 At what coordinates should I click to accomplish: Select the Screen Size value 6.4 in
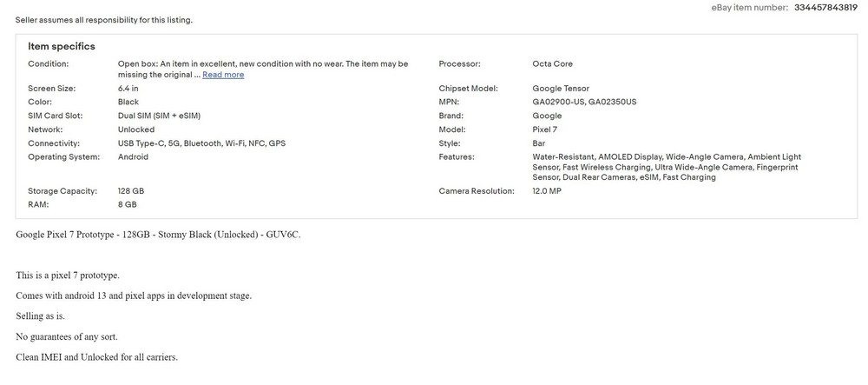[128, 89]
